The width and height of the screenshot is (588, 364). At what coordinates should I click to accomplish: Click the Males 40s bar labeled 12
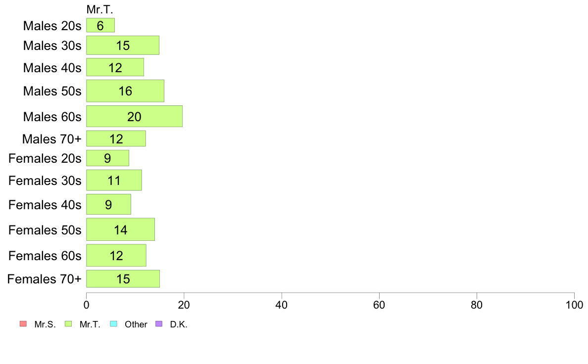(115, 67)
